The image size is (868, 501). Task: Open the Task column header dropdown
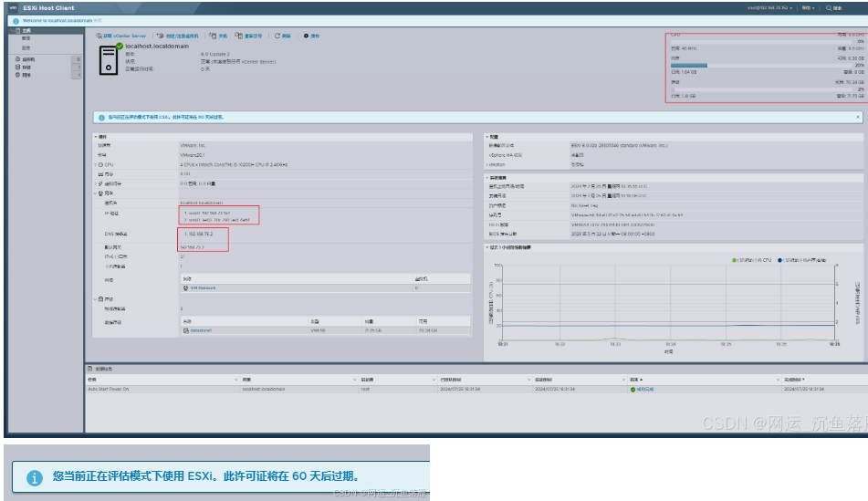coord(235,380)
